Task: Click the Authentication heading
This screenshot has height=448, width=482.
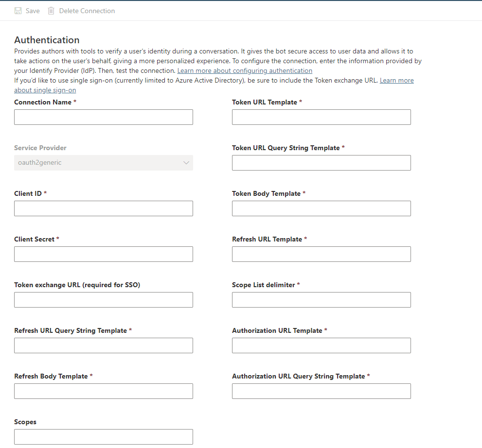Action: (47, 40)
